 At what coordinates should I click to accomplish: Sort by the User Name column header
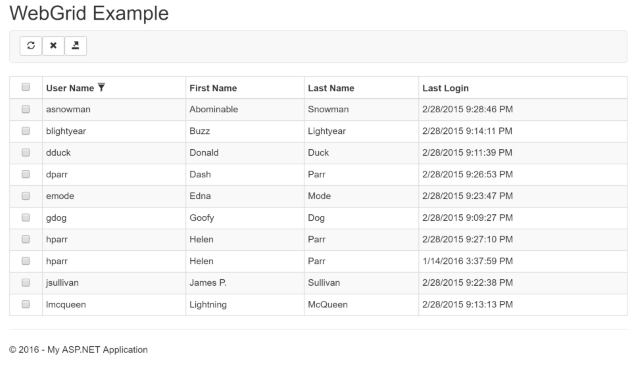(x=70, y=88)
